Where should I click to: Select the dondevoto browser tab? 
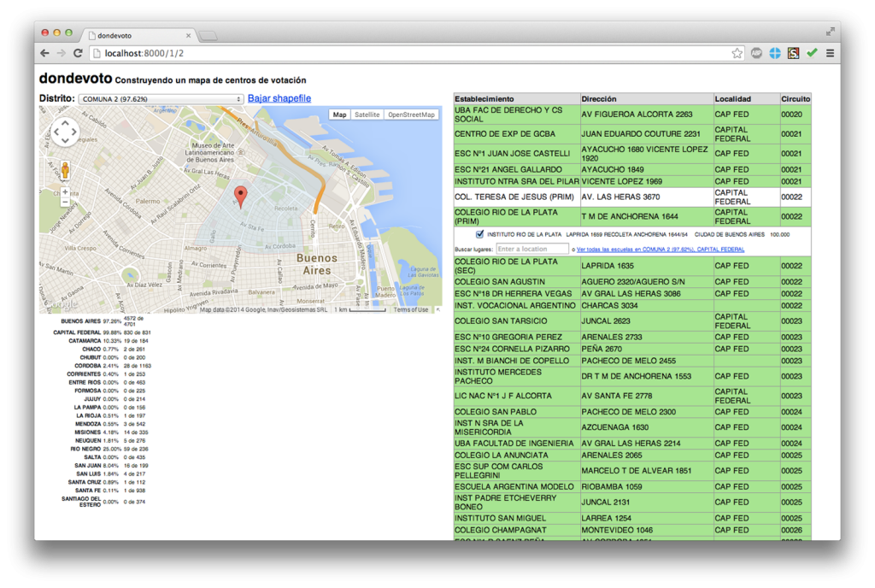139,35
